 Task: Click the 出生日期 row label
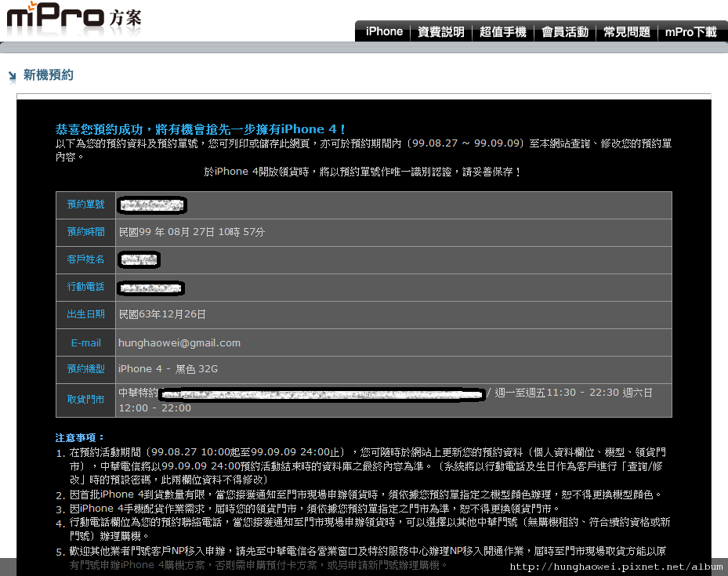point(85,314)
